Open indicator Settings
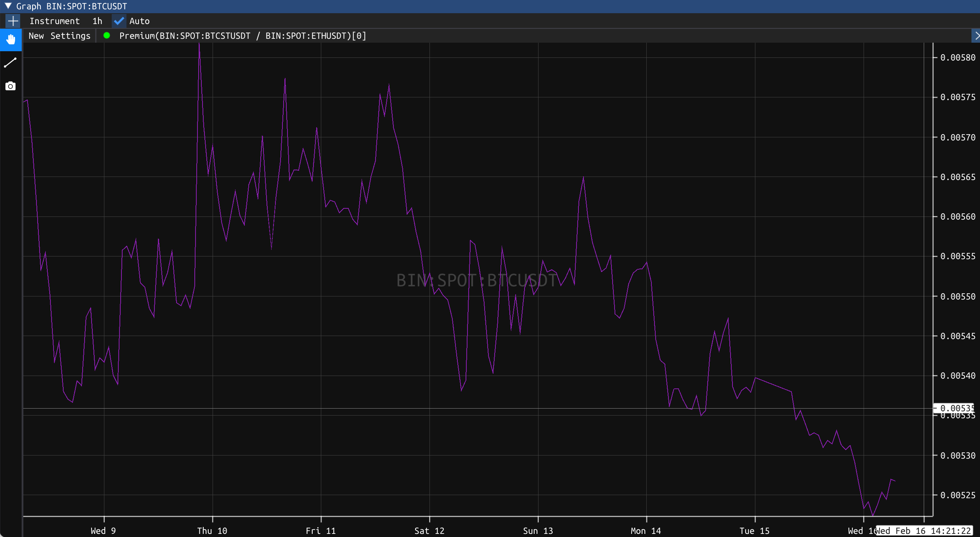 [71, 36]
